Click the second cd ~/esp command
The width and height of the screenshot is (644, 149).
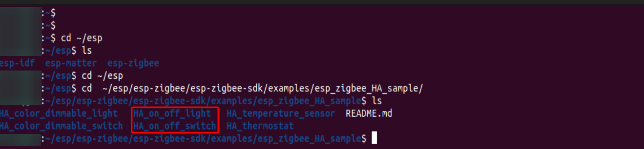[102, 76]
